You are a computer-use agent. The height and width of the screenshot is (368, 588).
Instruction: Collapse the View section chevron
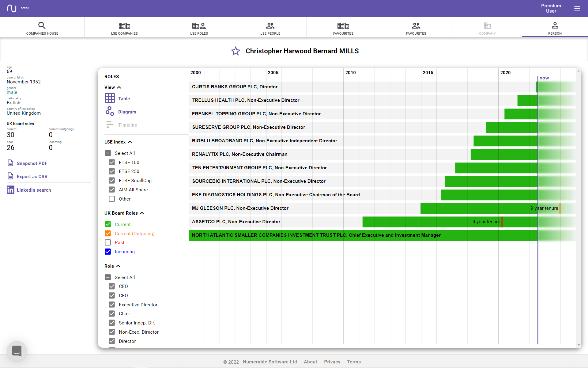(119, 87)
